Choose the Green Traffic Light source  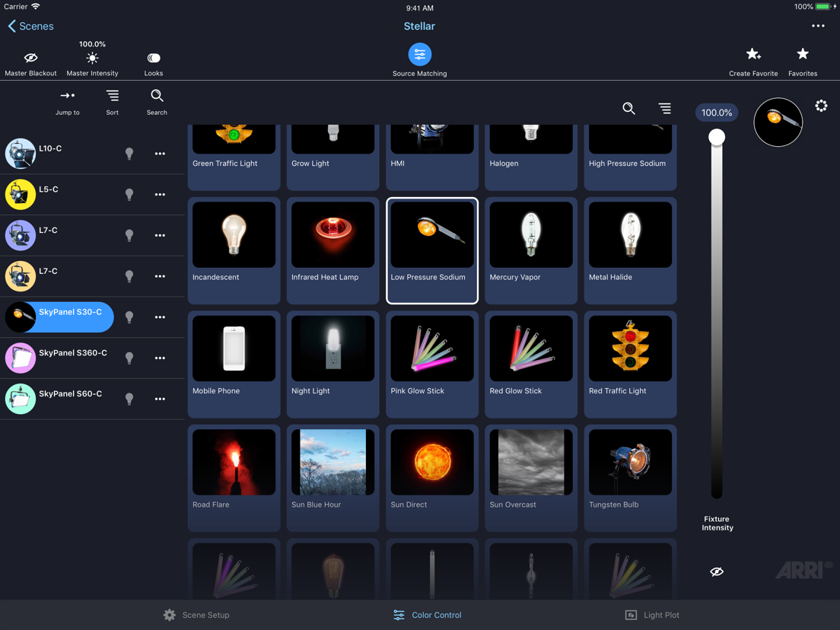coord(234,157)
